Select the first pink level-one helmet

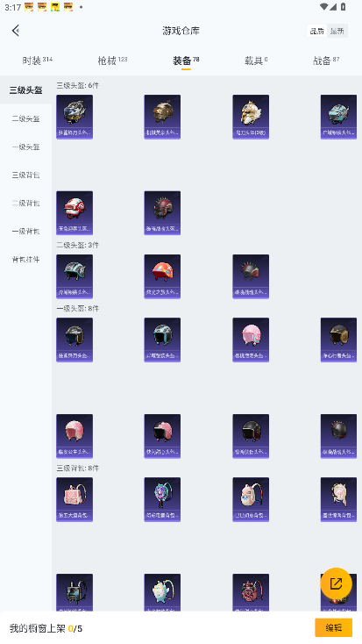[251, 340]
